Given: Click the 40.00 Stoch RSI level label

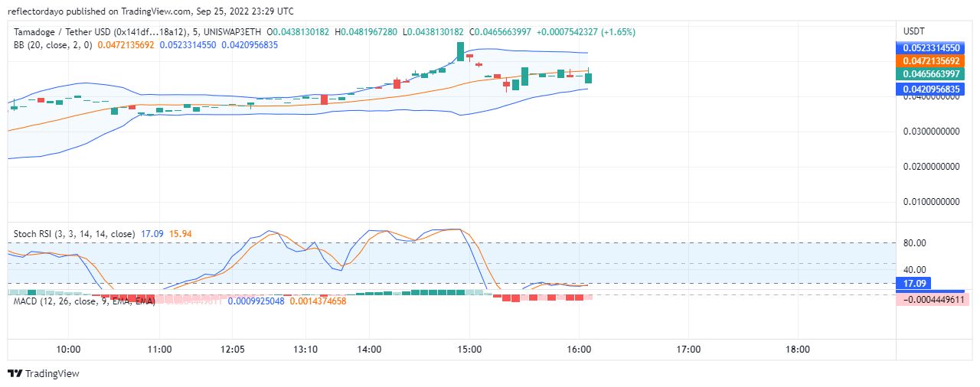Looking at the screenshot, I should [x=915, y=269].
